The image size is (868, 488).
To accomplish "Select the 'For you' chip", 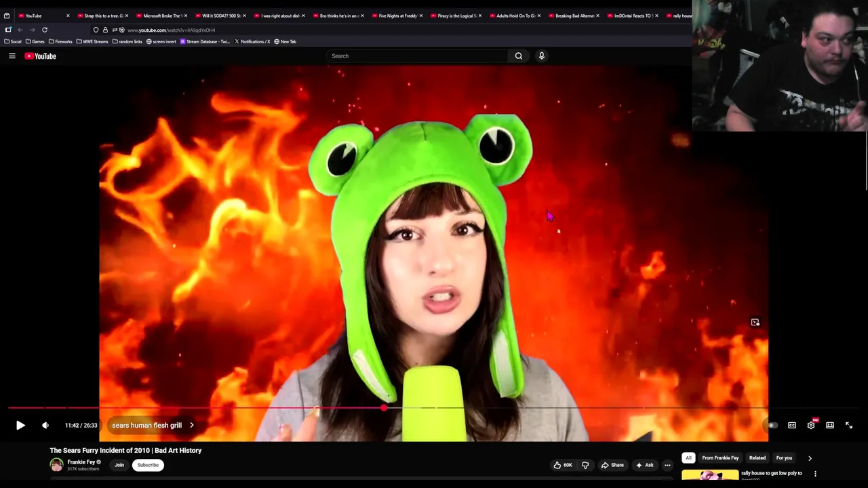I will click(x=784, y=458).
